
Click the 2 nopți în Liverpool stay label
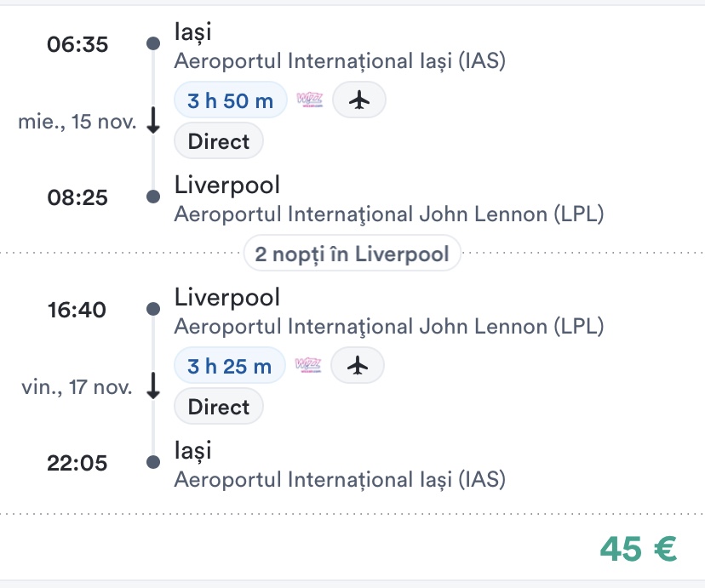click(352, 254)
